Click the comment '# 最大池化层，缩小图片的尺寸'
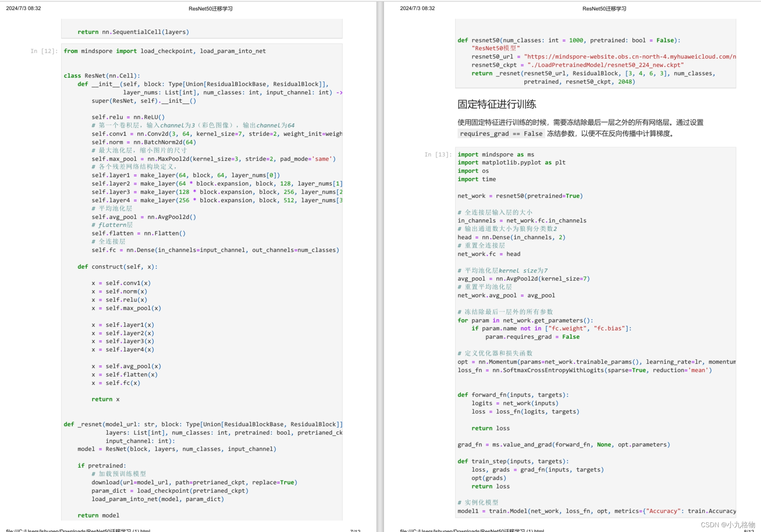The image size is (761, 532). coord(139,150)
